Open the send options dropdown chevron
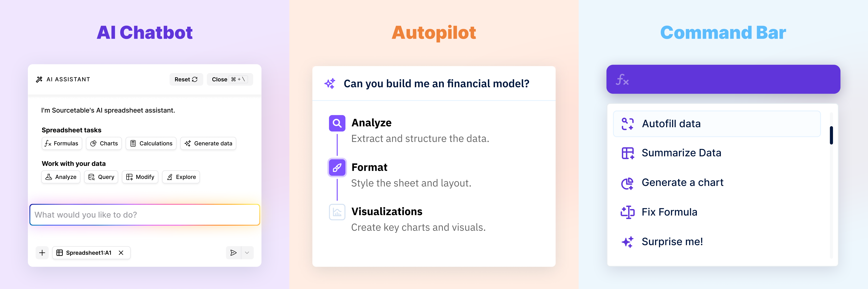Viewport: 868px width, 289px height. [247, 253]
